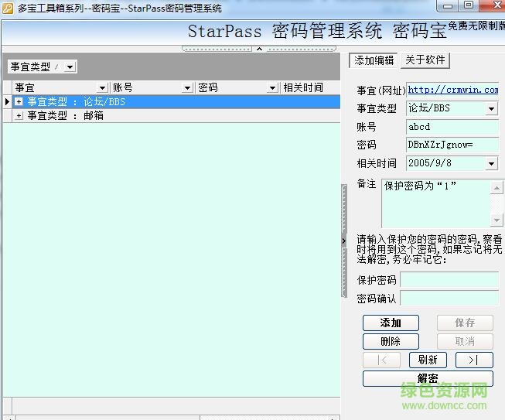The width and height of the screenshot is (505, 420).
Task: Click the StarPass key icon in title bar
Action: 8,8
